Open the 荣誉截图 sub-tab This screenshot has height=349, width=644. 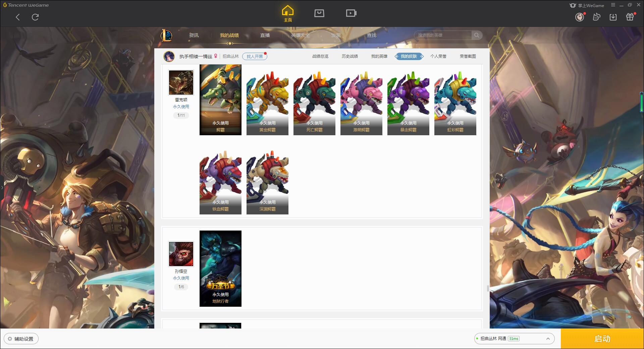coord(468,56)
